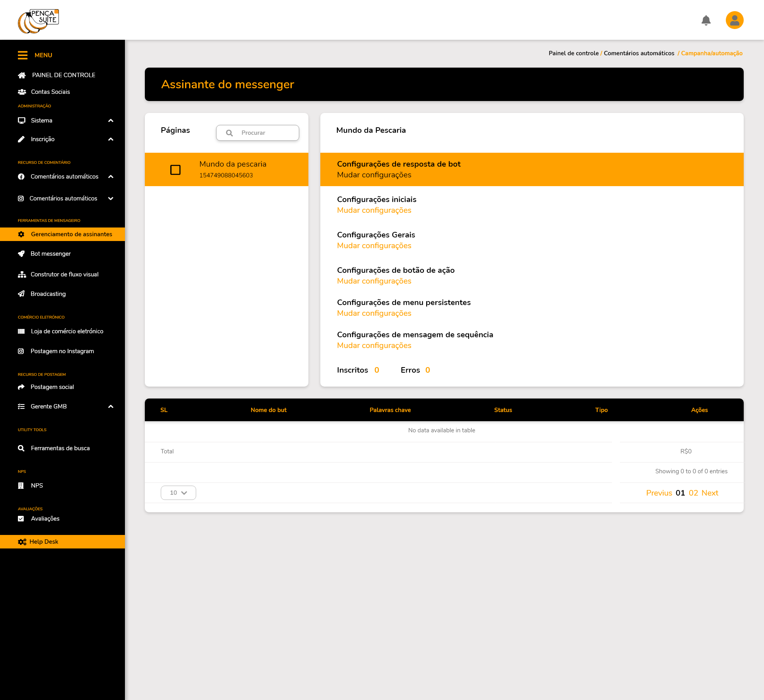Open the user profile avatar
The width and height of the screenshot is (764, 700).
734,20
